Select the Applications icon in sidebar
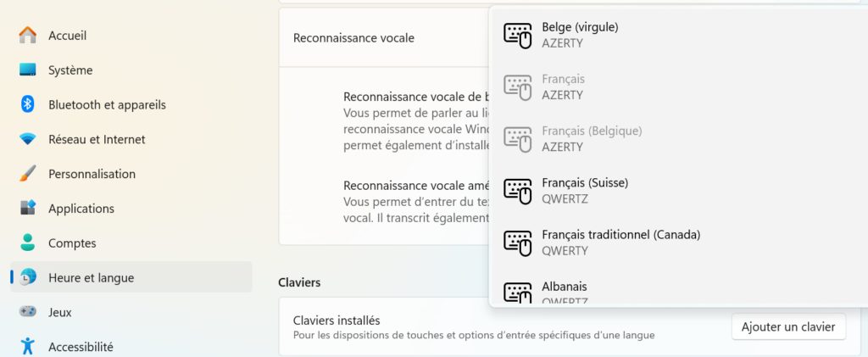 pos(27,208)
